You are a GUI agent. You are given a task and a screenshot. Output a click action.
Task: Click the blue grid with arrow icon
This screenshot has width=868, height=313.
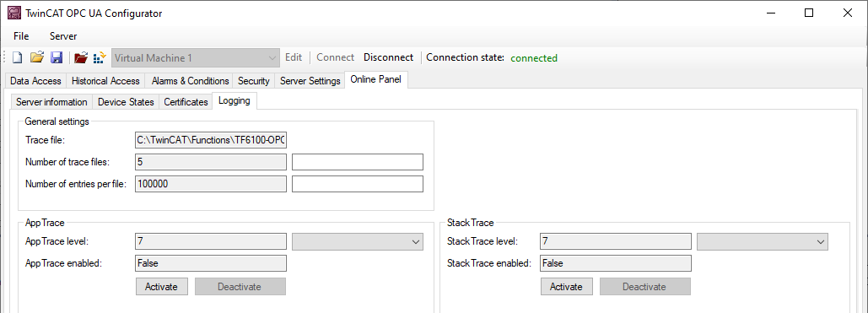[100, 57]
